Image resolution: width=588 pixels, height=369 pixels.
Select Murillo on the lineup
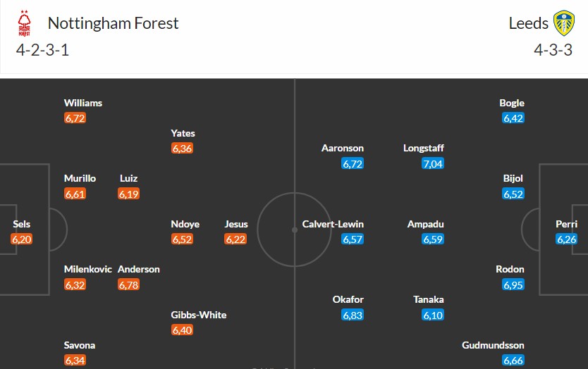pyautogui.click(x=80, y=178)
